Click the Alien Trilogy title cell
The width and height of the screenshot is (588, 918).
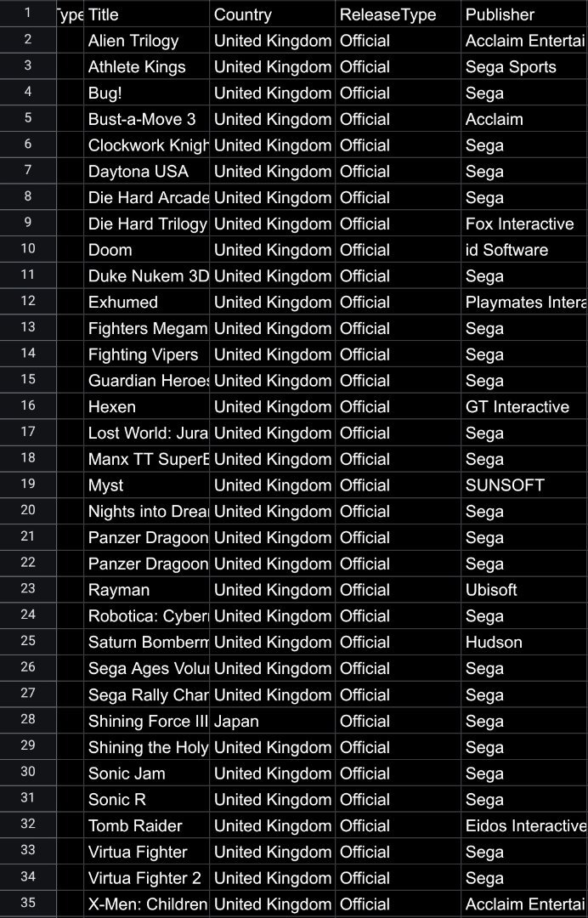146,41
